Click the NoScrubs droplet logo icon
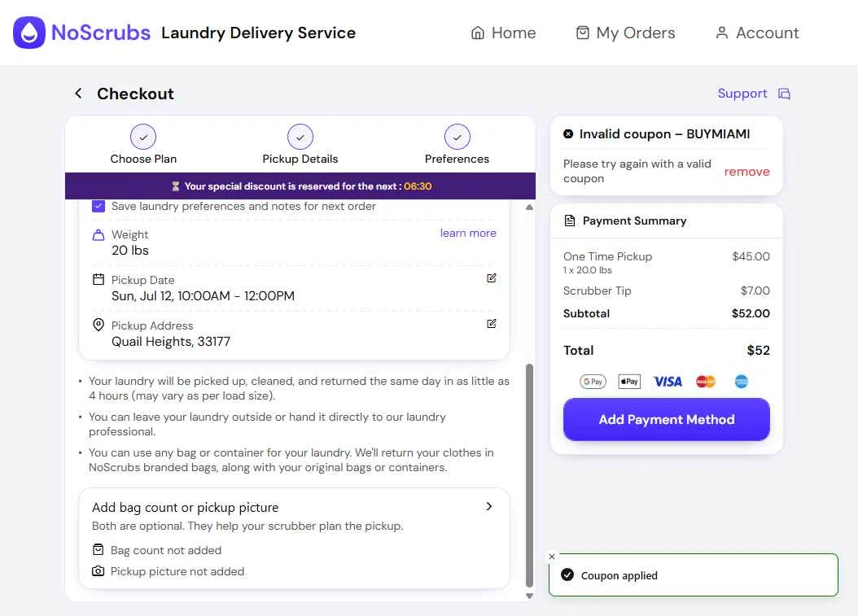The width and height of the screenshot is (858, 616). (x=29, y=33)
